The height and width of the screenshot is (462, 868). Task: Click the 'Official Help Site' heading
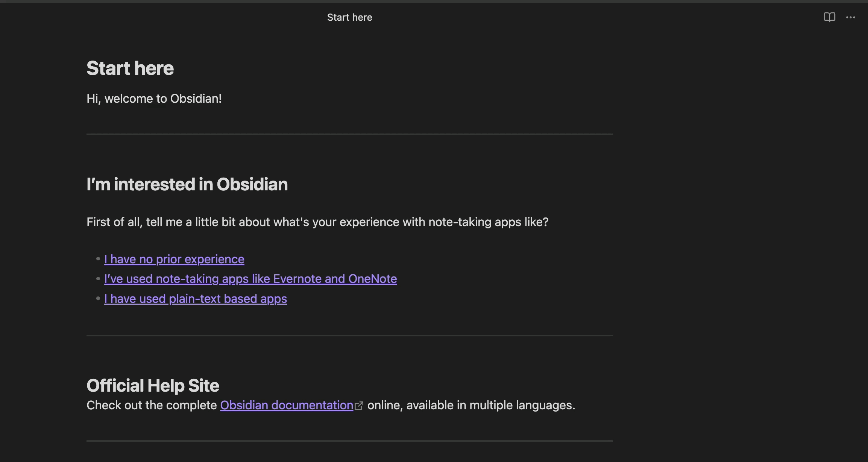[x=153, y=386]
